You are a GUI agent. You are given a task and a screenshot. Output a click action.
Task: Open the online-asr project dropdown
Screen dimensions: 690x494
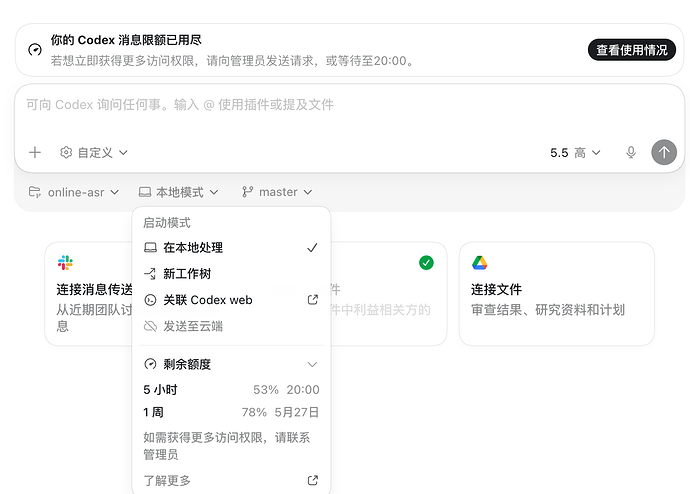(x=73, y=192)
